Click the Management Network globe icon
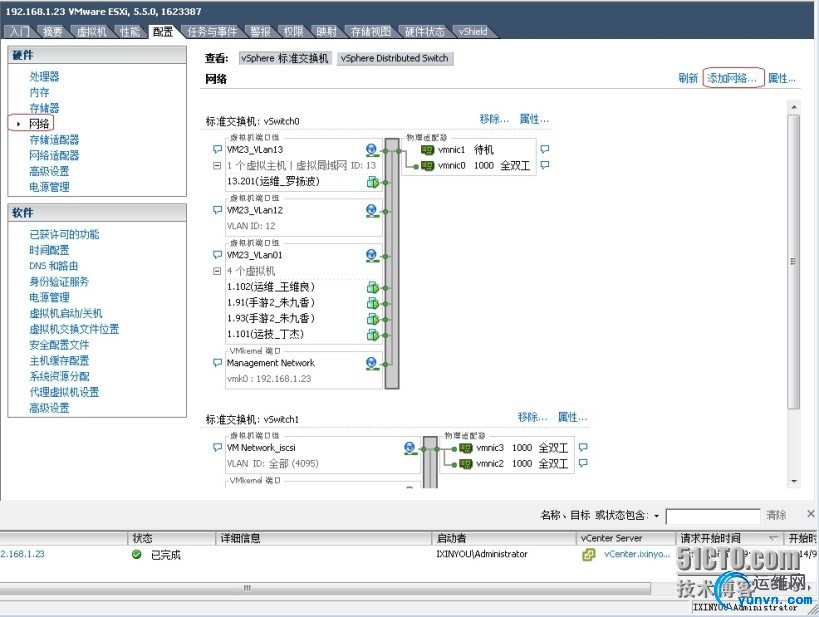The image size is (819, 617). coord(371,363)
